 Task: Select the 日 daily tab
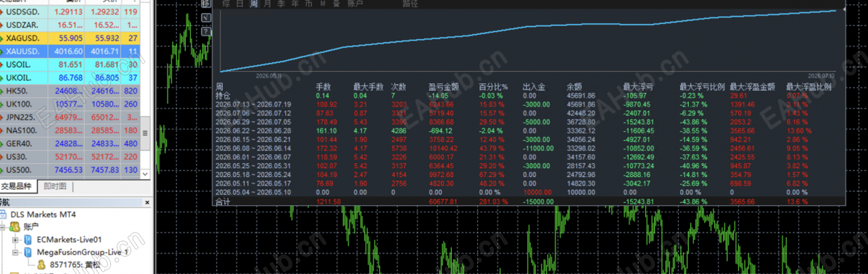(x=240, y=4)
